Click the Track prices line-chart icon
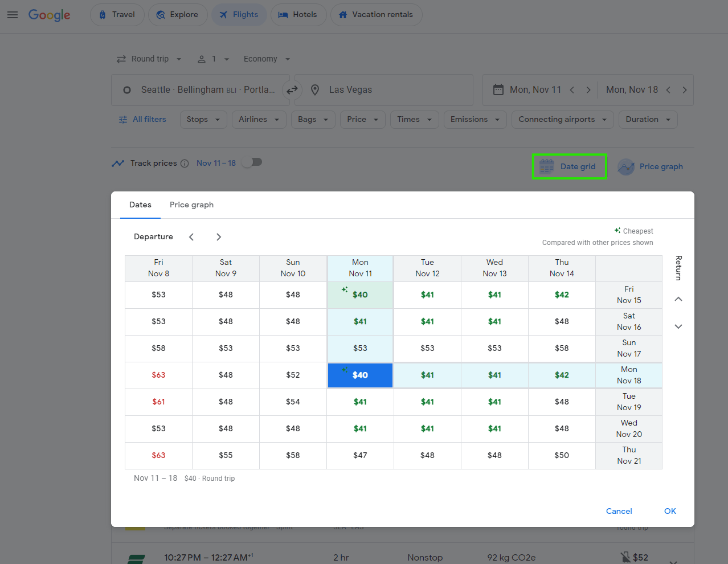 point(117,163)
